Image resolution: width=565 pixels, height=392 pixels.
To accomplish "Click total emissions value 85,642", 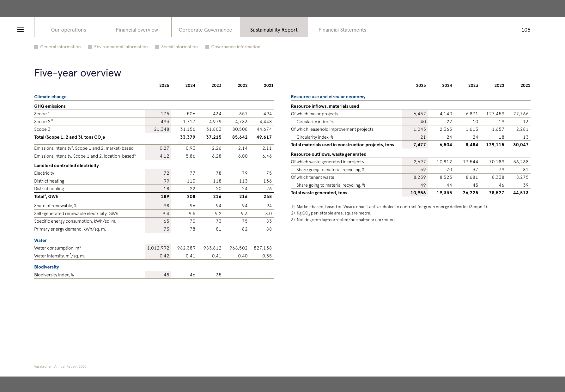I will pos(240,137).
